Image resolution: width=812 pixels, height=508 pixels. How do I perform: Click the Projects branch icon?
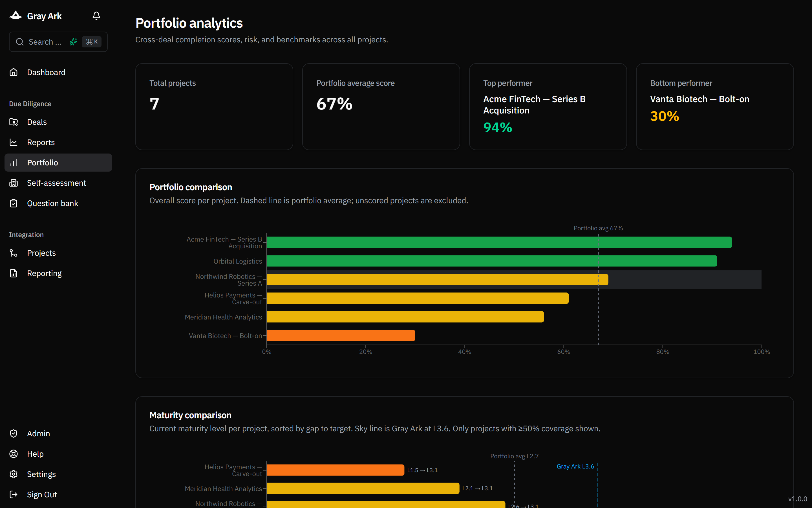[14, 253]
